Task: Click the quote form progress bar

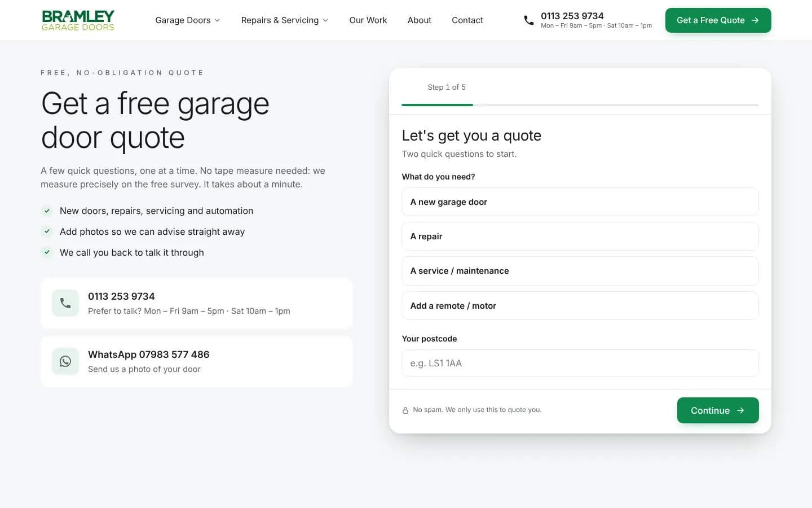Action: pos(580,105)
